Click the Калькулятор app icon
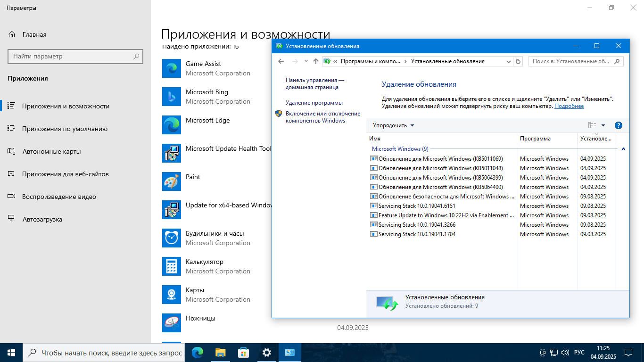Screen dimensions: 644x362 (x=172, y=266)
